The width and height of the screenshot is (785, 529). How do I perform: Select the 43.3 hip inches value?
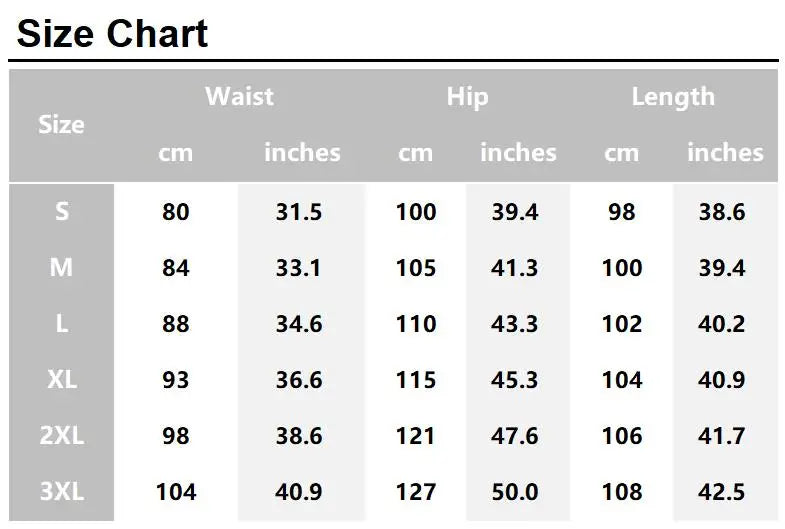[x=515, y=324]
